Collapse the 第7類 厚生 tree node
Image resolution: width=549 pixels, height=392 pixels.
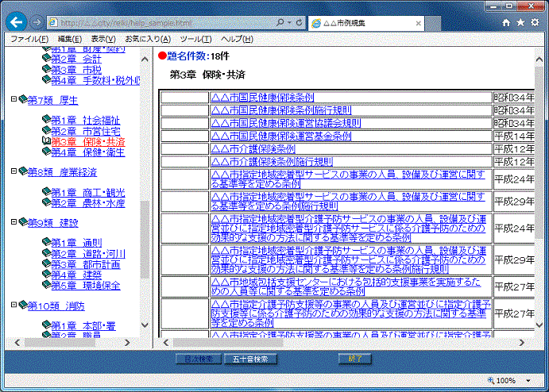pos(14,100)
